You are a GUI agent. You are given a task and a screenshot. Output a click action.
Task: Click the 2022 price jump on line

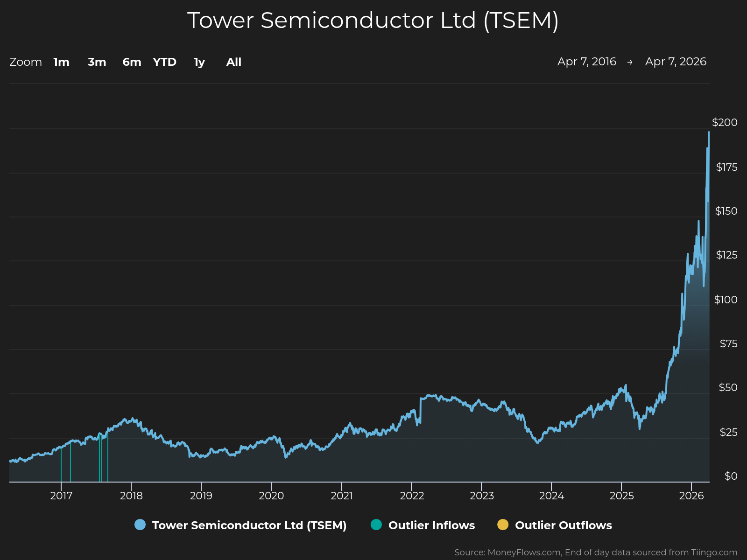pos(421,410)
